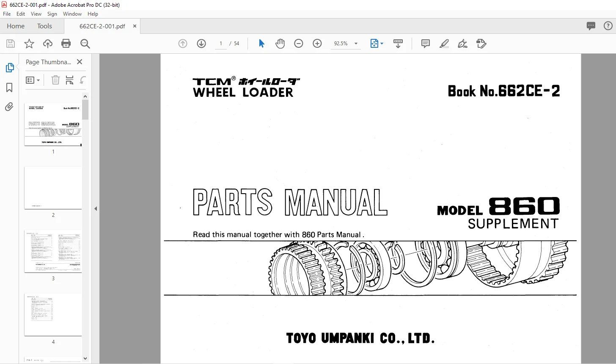This screenshot has width=616, height=364.
Task: Switch to the Home tab
Action: (16, 26)
